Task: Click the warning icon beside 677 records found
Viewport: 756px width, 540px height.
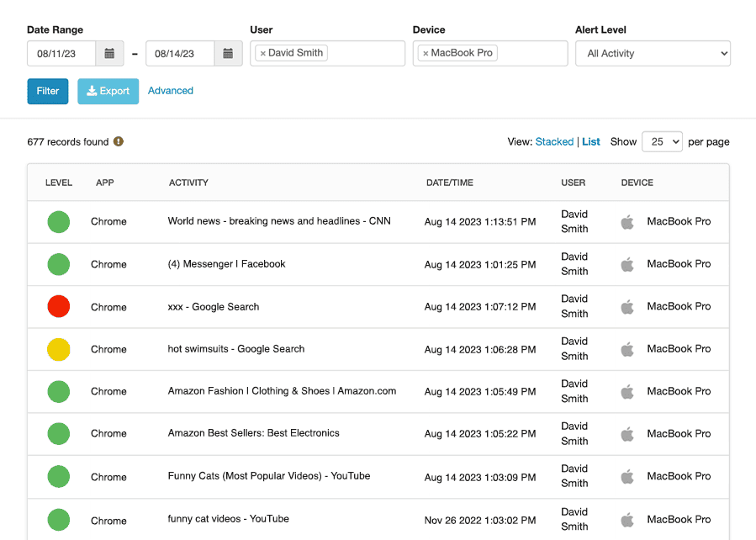Action: (118, 141)
